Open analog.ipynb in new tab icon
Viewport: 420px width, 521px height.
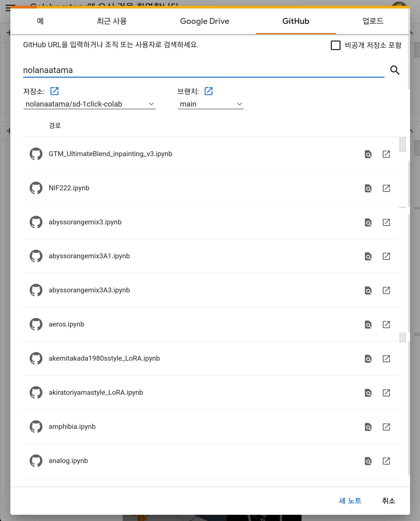pos(386,461)
